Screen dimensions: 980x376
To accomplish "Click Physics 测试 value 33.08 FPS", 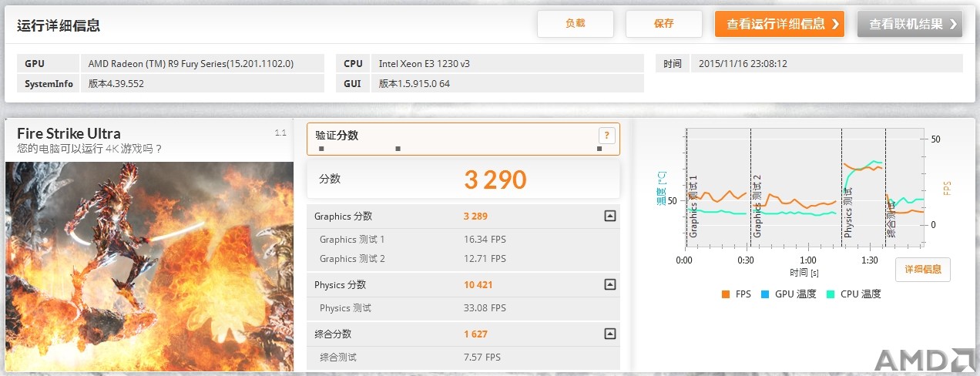I will point(485,308).
